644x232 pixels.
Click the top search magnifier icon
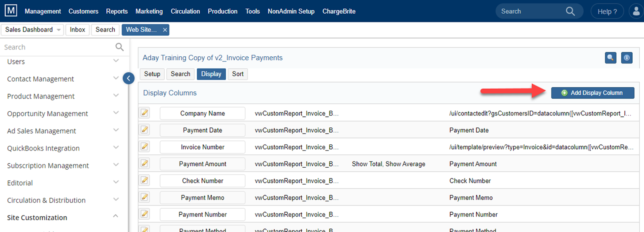570,11
